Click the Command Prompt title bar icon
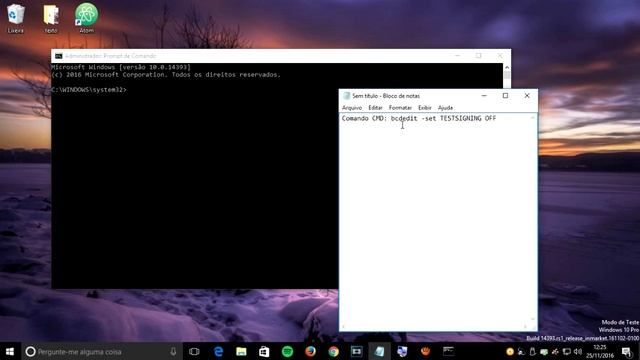This screenshot has width=640, height=360. pyautogui.click(x=58, y=56)
